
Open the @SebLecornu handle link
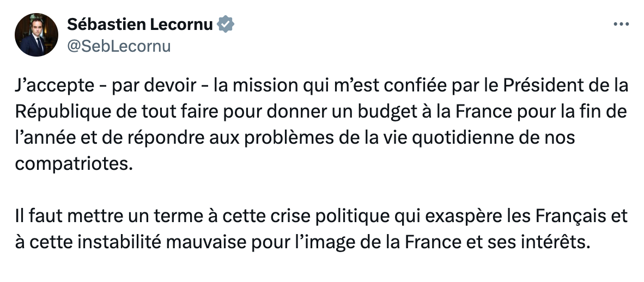118,46
